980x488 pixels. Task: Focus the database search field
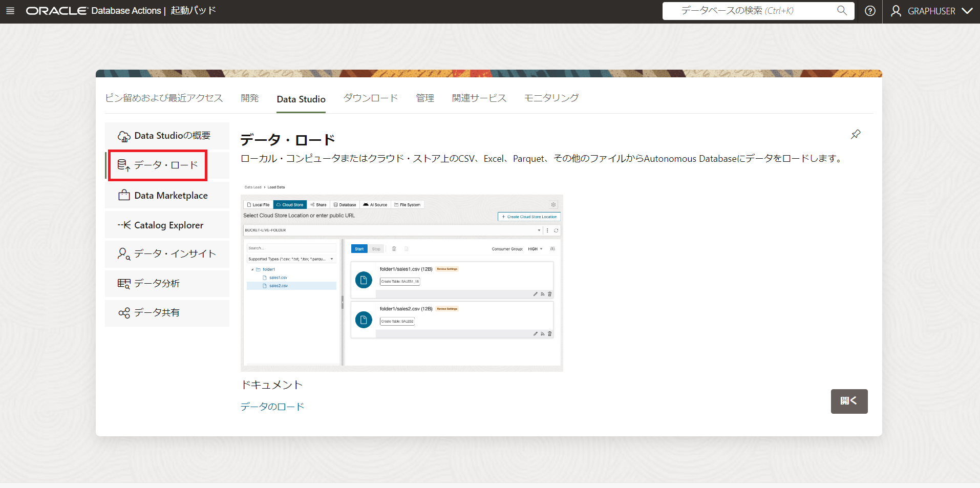pos(752,11)
